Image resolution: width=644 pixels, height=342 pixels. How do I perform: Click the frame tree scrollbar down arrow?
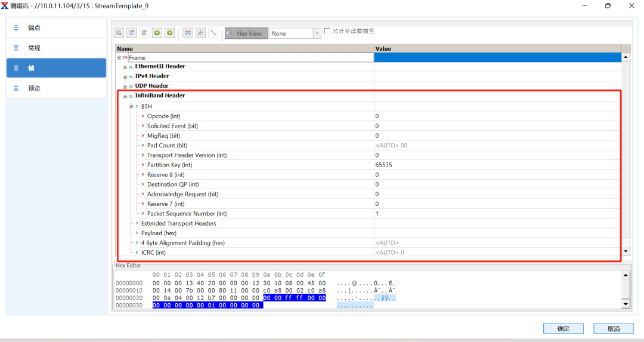click(x=626, y=252)
